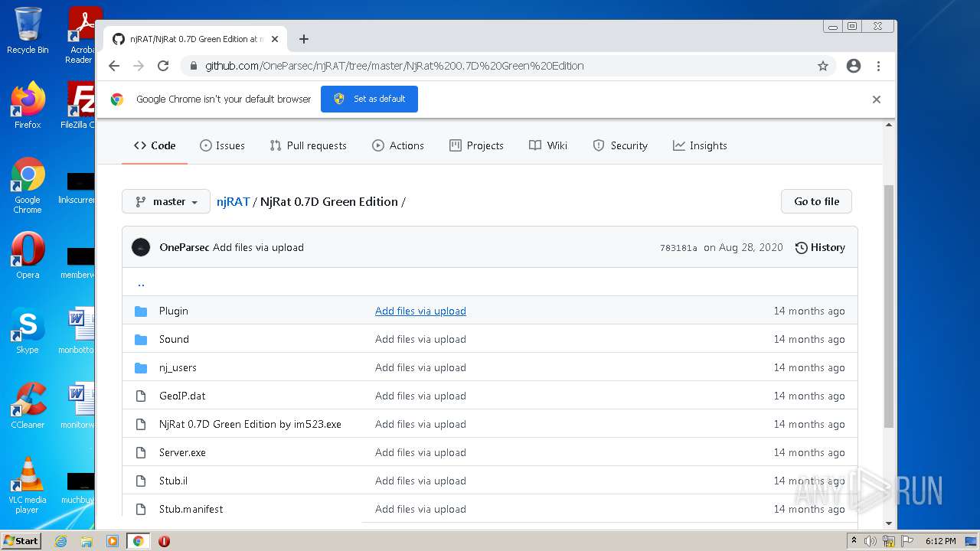Open the Pull requests tab

click(309, 145)
